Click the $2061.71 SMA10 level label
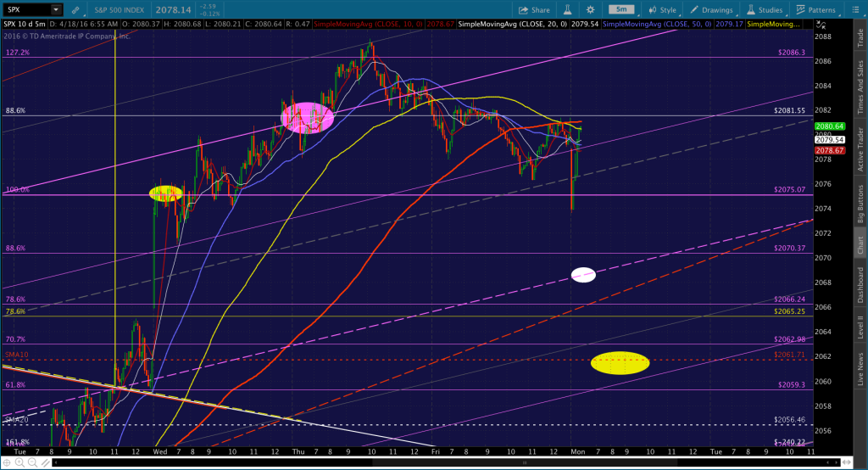This screenshot has width=868, height=470. [x=789, y=355]
